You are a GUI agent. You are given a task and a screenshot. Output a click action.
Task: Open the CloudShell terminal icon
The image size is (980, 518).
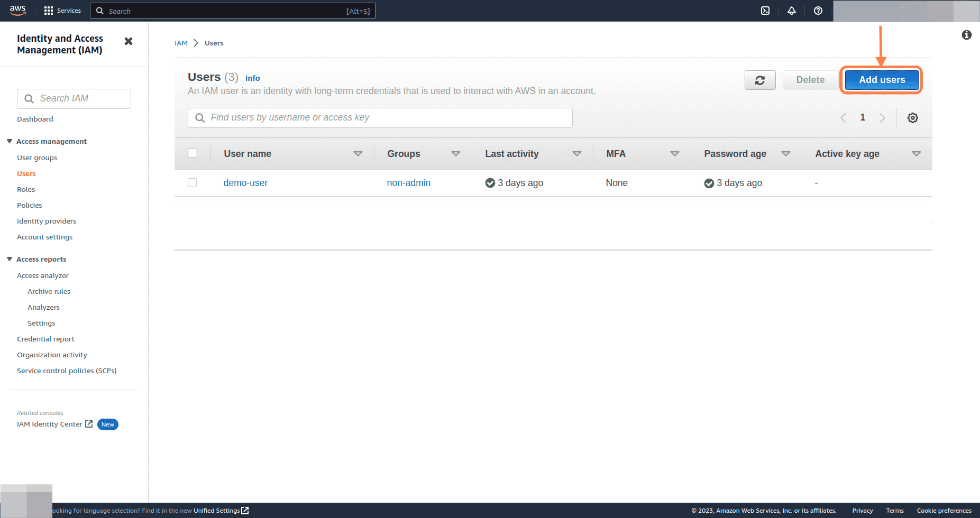pos(765,11)
